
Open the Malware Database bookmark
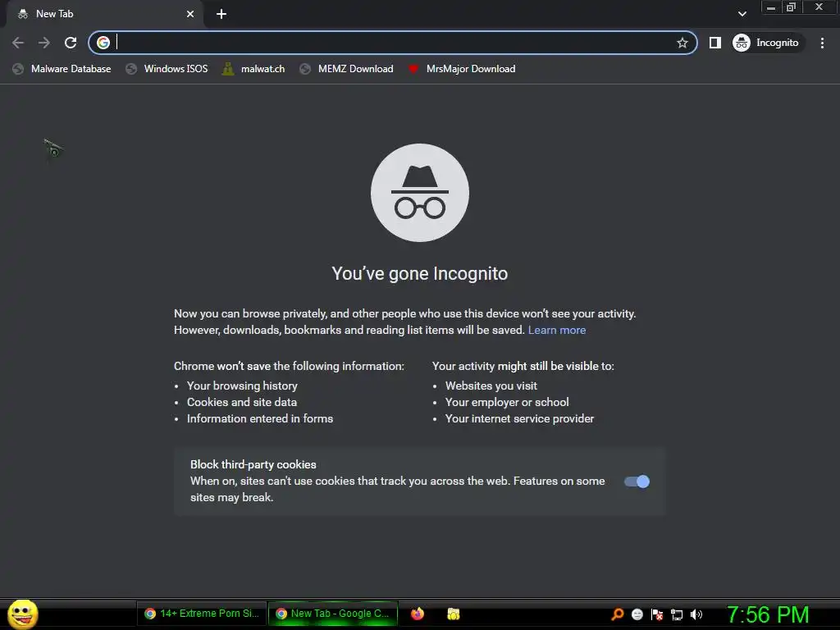pos(62,69)
